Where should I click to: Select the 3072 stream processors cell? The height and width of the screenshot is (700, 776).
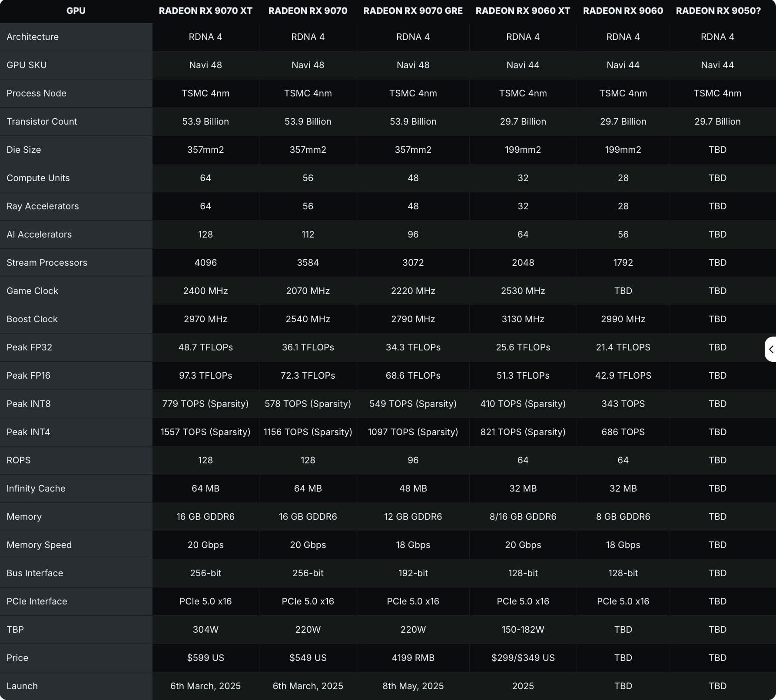413,263
